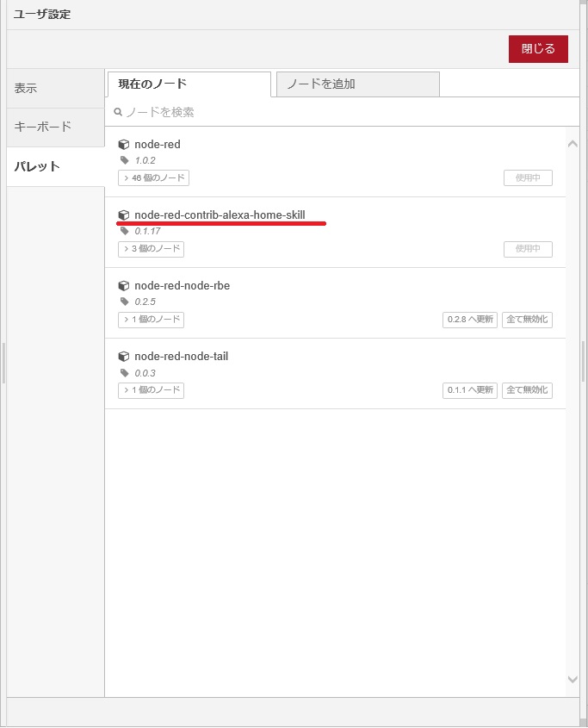Focus the ノードを検索 search field
The height and width of the screenshot is (728, 588).
342,112
